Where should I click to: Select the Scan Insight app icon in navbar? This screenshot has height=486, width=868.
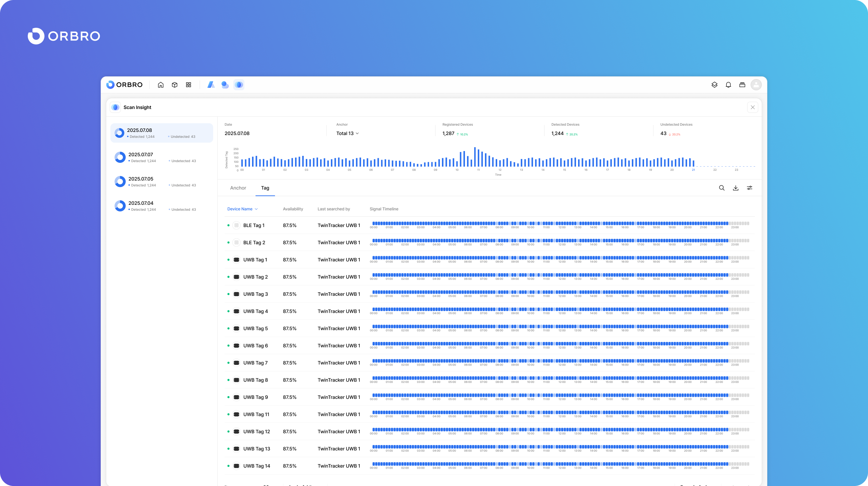[x=239, y=85]
